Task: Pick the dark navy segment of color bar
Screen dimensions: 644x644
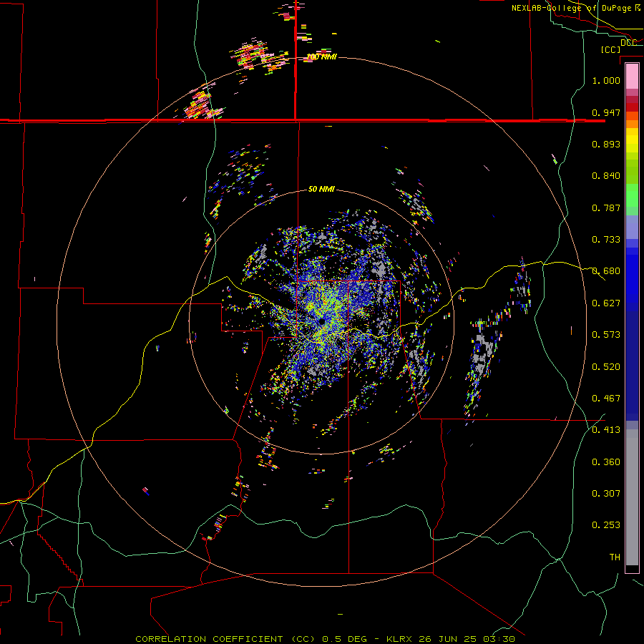Action: (x=632, y=366)
